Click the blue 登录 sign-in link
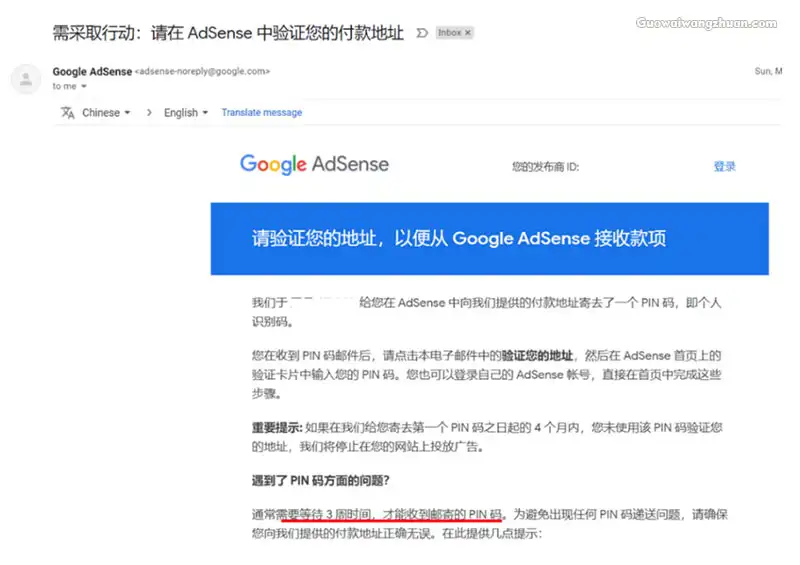 724,166
